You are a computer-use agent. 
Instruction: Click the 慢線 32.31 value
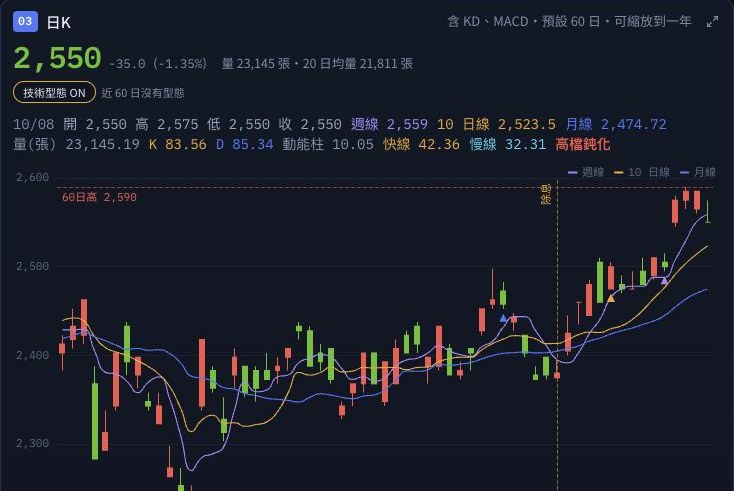click(x=507, y=144)
